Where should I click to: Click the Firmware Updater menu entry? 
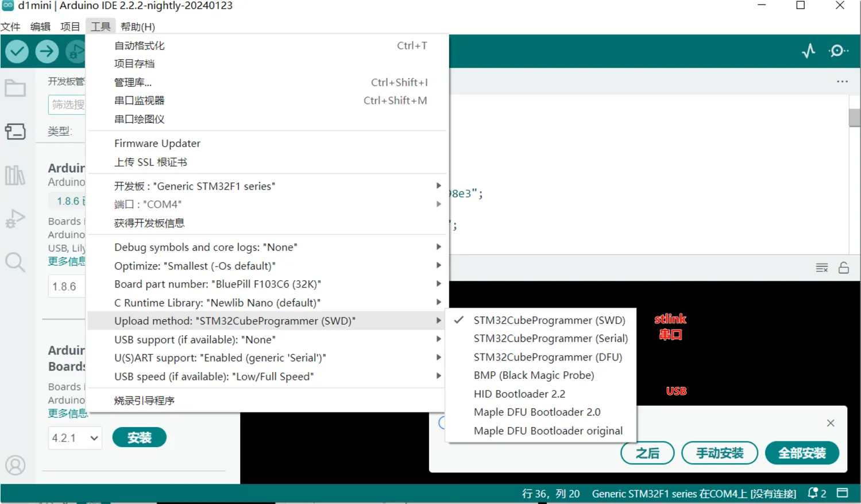[157, 144]
